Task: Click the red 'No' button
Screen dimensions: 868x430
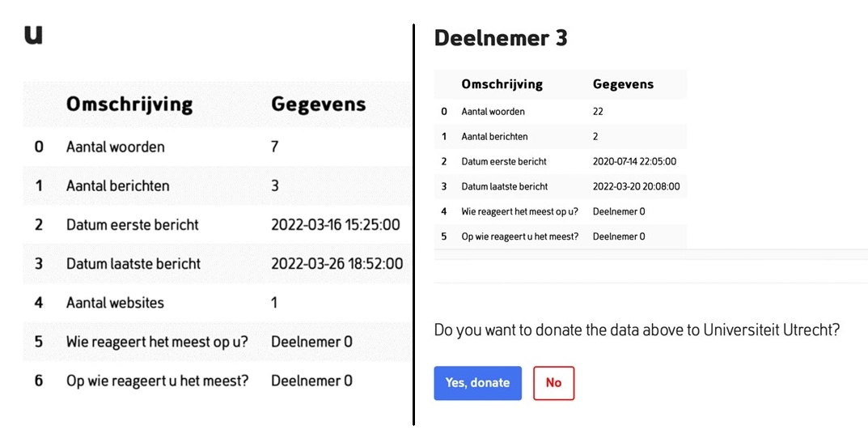Action: click(553, 383)
